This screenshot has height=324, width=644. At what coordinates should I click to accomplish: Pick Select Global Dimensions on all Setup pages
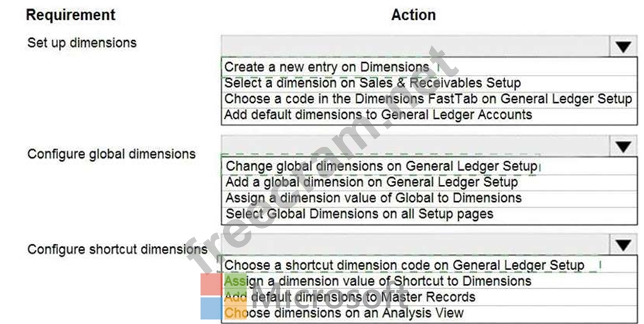[359, 214]
